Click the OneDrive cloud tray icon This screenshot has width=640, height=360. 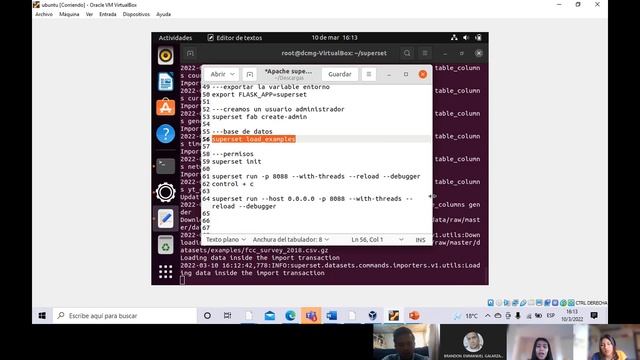tap(498, 316)
